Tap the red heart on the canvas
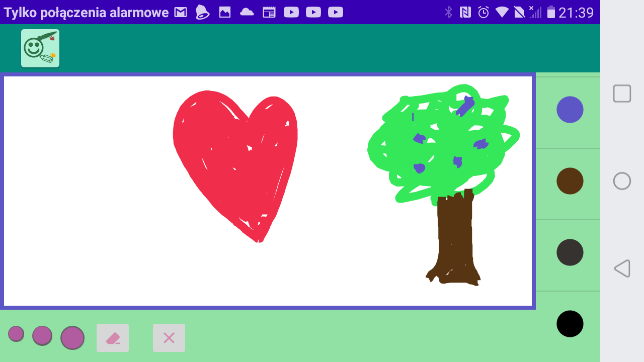Screen dimensions: 644x362 [x=235, y=161]
